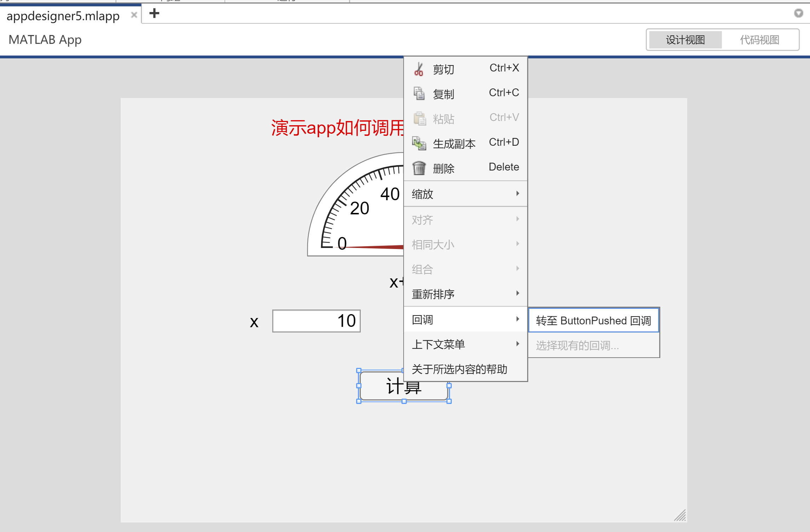Click the trash can Delete icon

click(419, 168)
